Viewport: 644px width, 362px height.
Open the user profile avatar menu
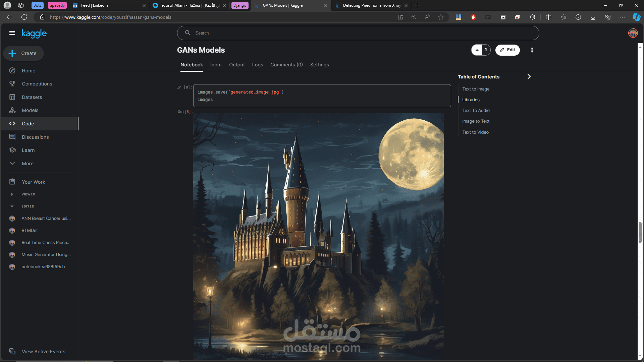[633, 33]
